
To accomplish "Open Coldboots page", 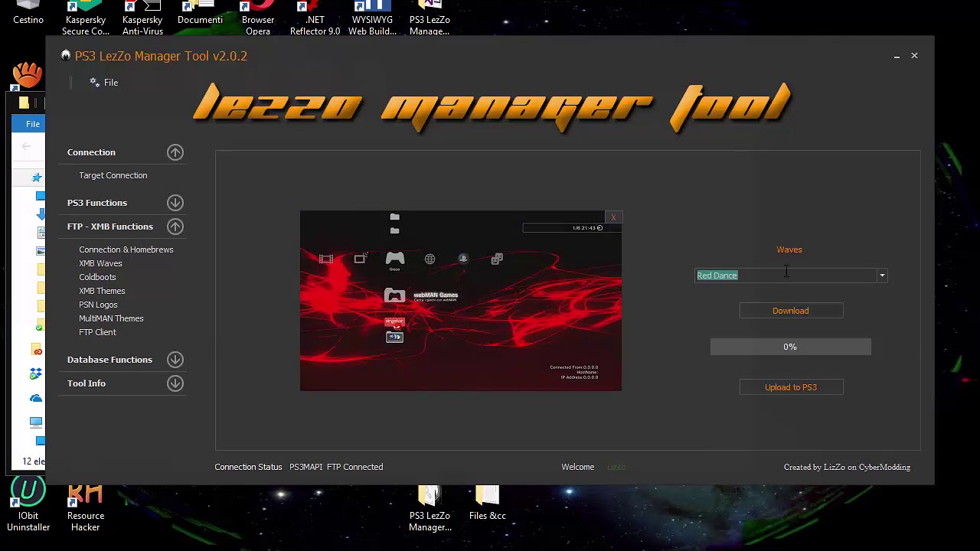I will [x=97, y=277].
